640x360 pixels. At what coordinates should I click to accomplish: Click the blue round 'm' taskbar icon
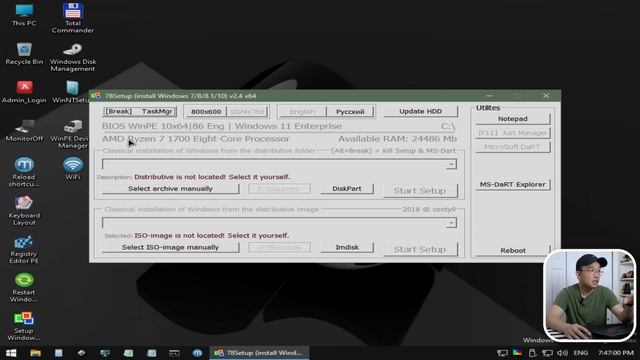coord(198,353)
